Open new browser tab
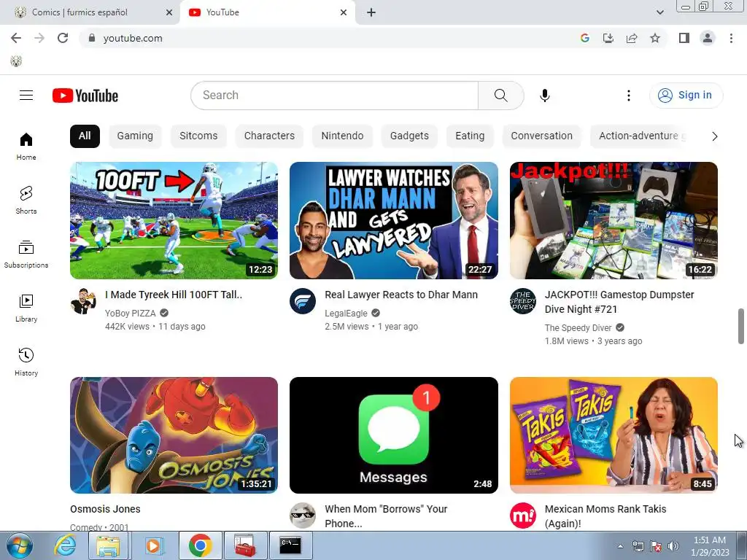The image size is (747, 560). [x=371, y=13]
